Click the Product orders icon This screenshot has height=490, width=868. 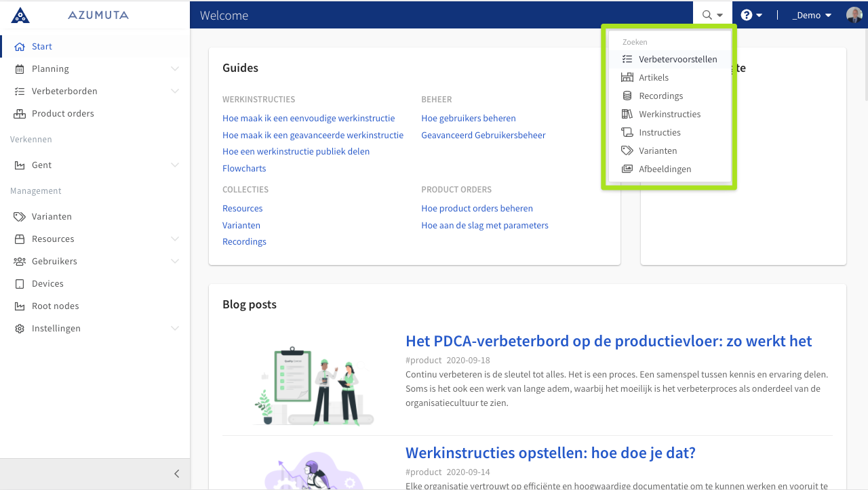pyautogui.click(x=19, y=114)
